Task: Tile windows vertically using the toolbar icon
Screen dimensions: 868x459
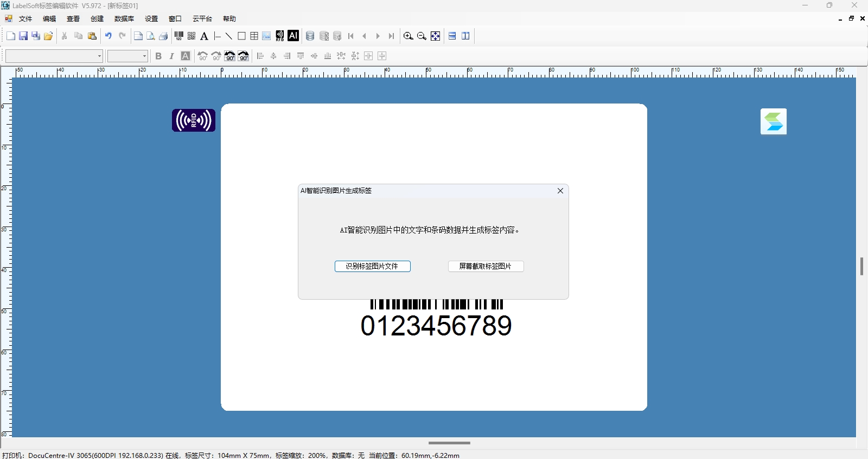Action: [x=465, y=36]
